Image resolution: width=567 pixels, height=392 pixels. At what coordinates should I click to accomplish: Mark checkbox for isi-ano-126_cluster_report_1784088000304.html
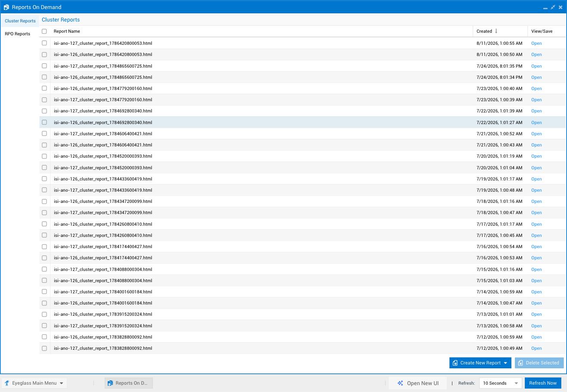(x=44, y=280)
